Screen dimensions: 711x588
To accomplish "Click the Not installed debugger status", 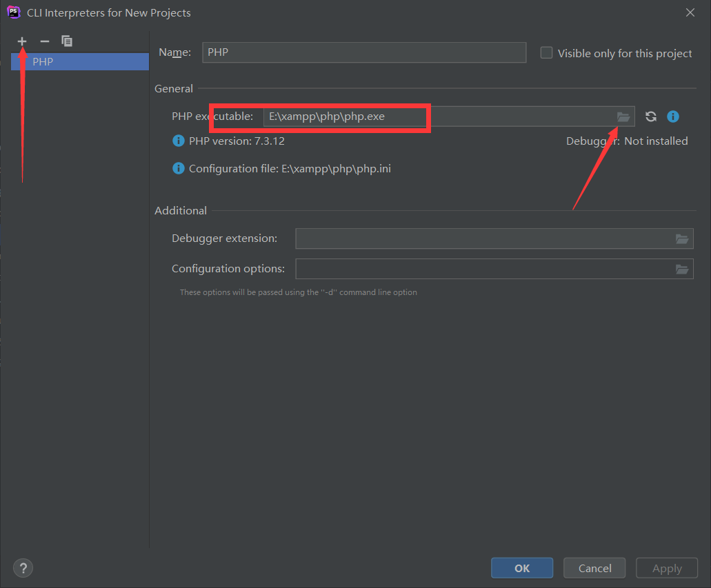I will coord(656,141).
